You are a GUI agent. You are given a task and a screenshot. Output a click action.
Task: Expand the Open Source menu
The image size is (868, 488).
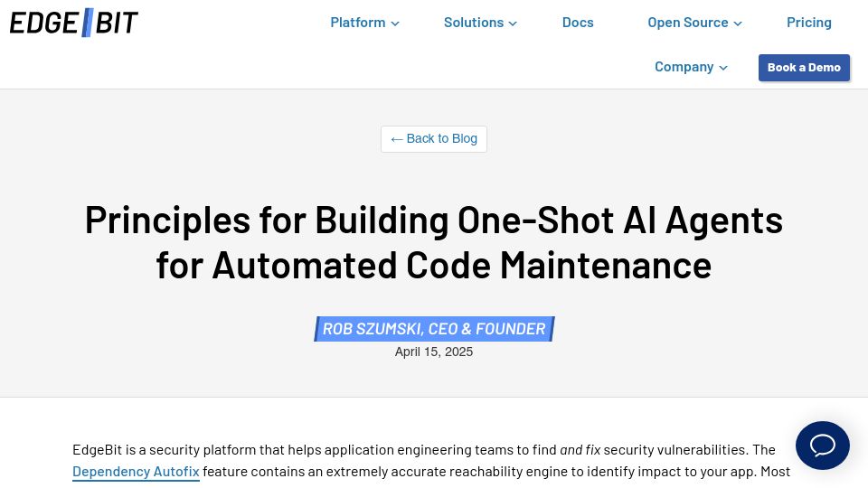pos(694,23)
